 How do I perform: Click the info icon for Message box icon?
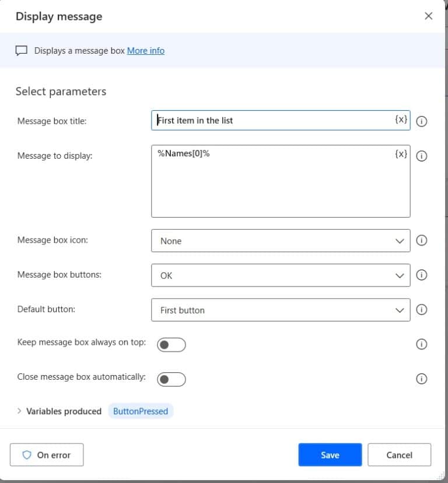click(421, 240)
